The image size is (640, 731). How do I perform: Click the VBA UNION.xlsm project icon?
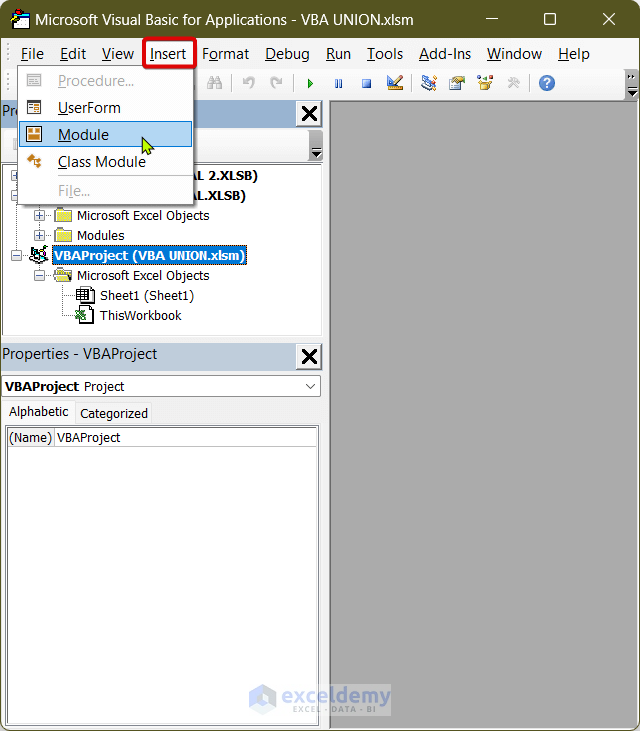39,255
